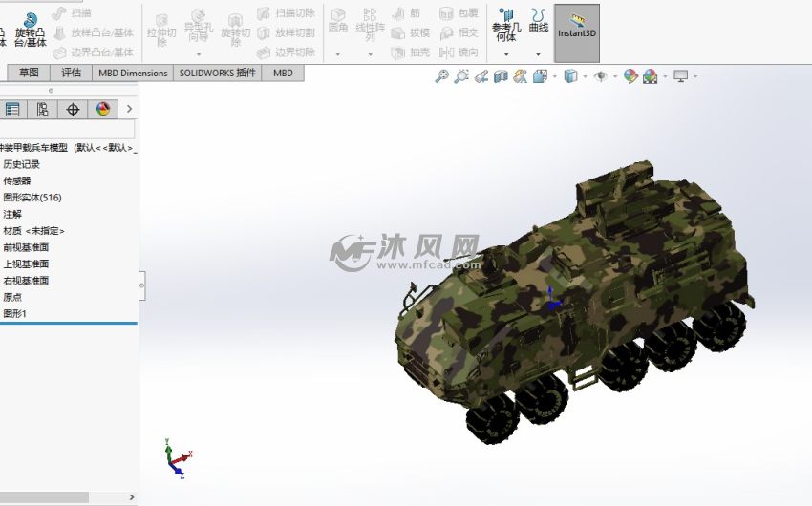Open the DisplayManager color ball panel tab
Screen dimensions: 812x506
click(102, 109)
